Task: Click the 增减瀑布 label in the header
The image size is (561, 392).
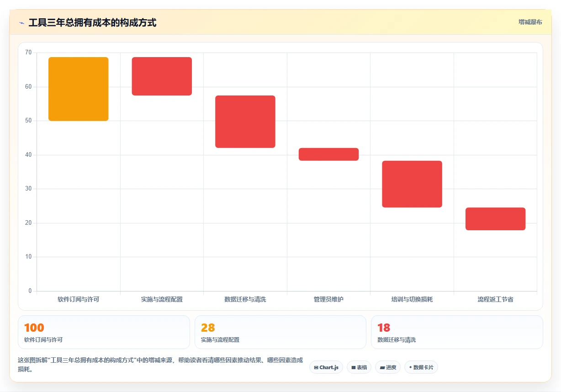Action: tap(530, 22)
